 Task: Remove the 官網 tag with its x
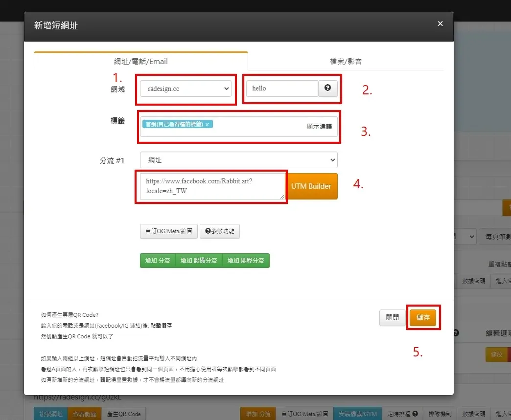coord(207,124)
